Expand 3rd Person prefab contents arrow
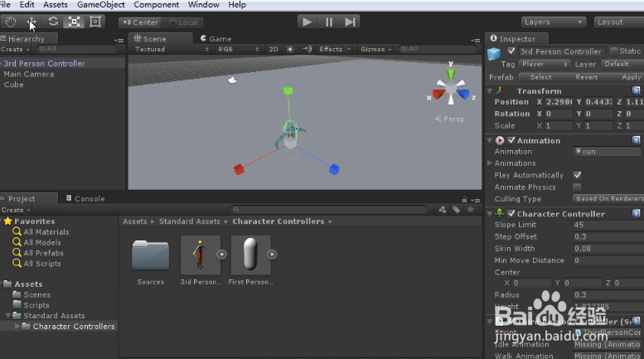This screenshot has height=359, width=644. 222,255
